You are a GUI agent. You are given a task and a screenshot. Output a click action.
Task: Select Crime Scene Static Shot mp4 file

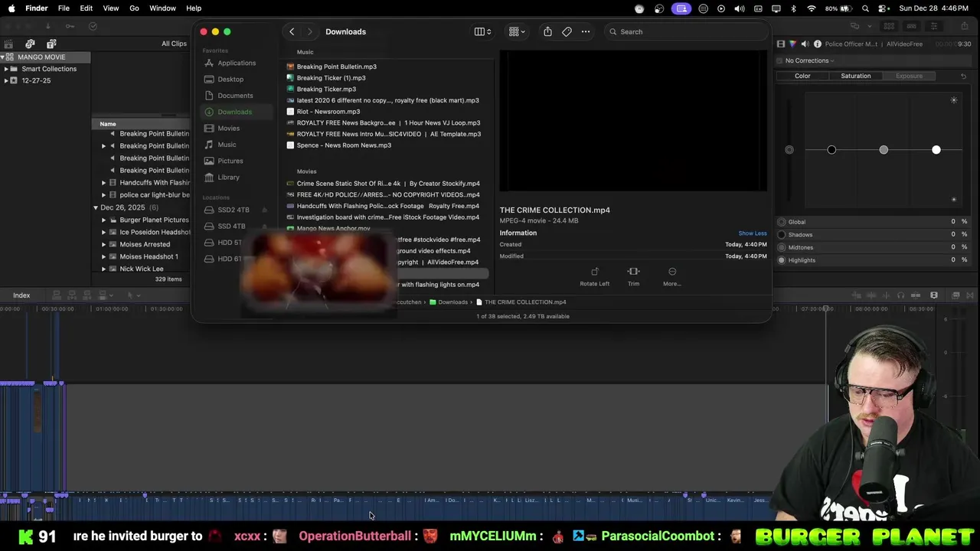387,184
